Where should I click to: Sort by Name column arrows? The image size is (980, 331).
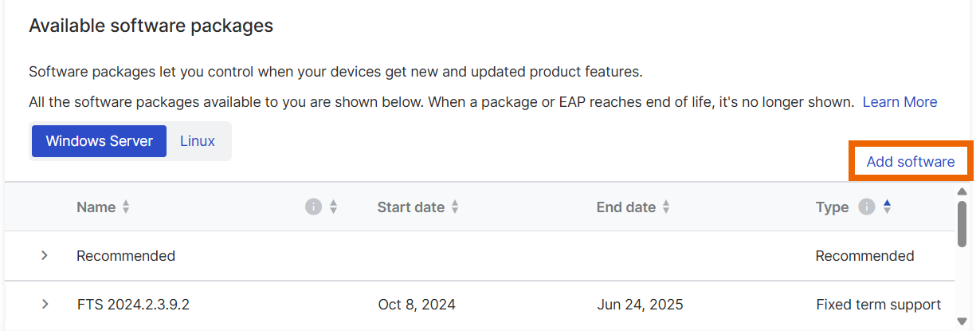(126, 207)
